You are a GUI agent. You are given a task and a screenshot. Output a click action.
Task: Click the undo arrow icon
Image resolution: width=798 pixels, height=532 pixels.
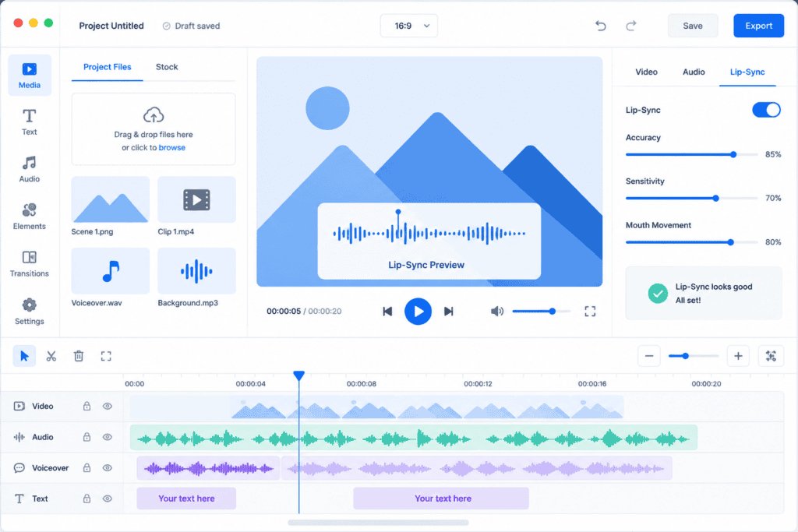[601, 26]
